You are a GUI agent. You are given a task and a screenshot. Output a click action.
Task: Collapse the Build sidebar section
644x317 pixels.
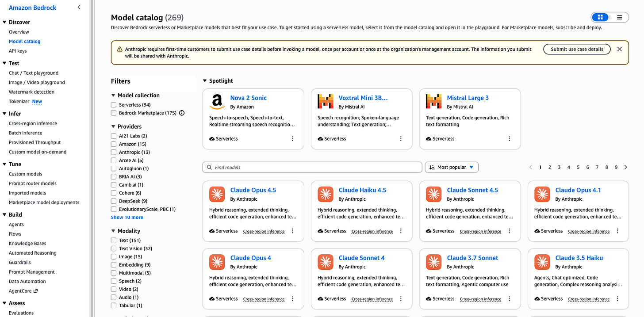point(4,214)
